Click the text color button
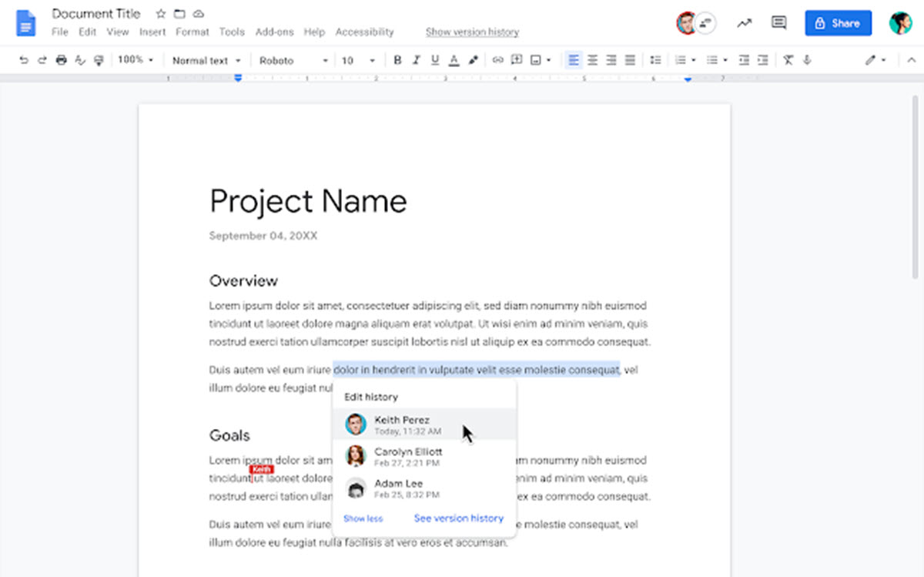Screen dimensions: 924x577 [x=454, y=60]
